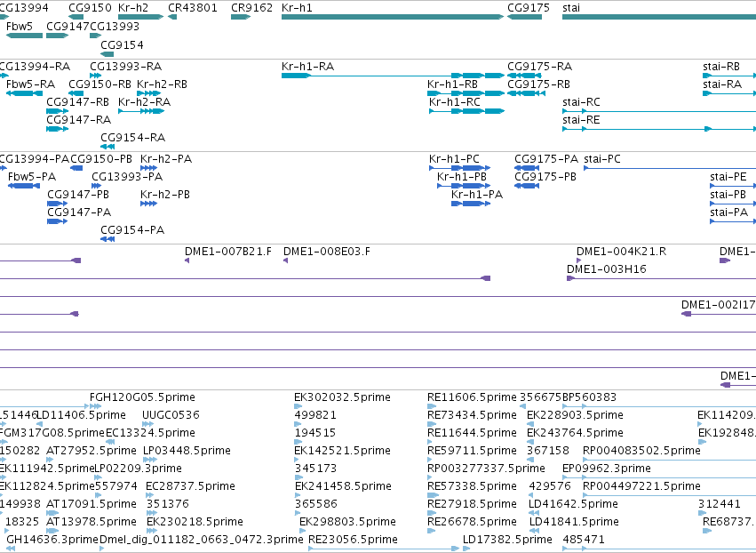Click the RE23056.5prime EST label
This screenshot has width=756, height=553.
pos(353,539)
